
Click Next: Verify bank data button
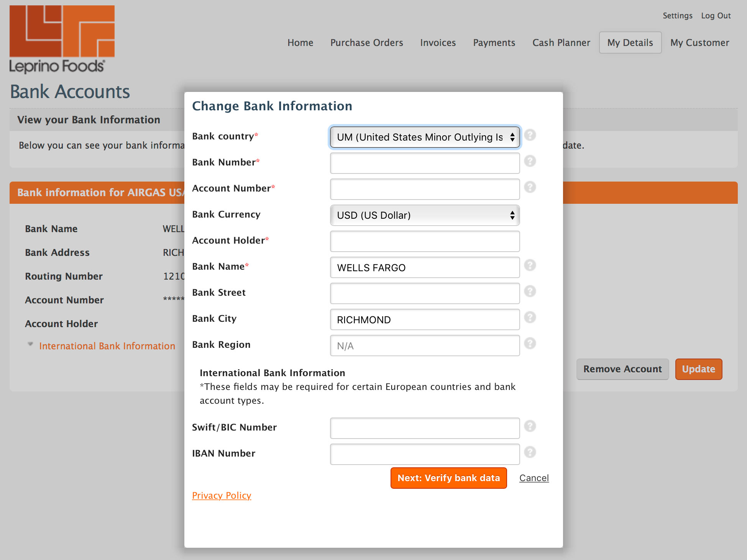pyautogui.click(x=448, y=478)
